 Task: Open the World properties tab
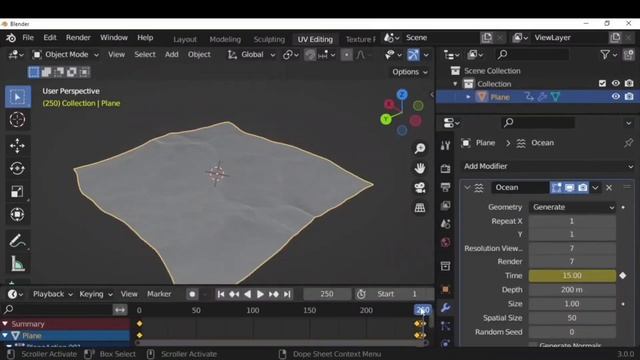click(445, 242)
